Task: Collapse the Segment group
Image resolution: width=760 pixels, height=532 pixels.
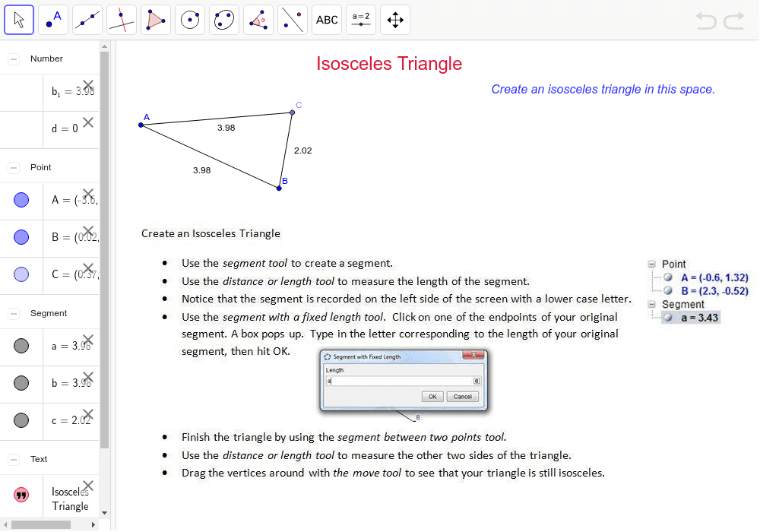Action: 14,313
